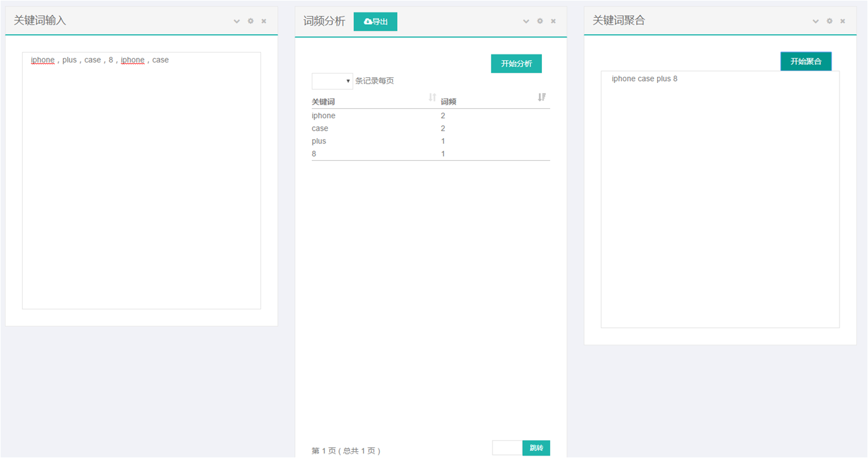This screenshot has width=868, height=458.
Task: Sort table by 词频 column icon
Action: tap(542, 97)
